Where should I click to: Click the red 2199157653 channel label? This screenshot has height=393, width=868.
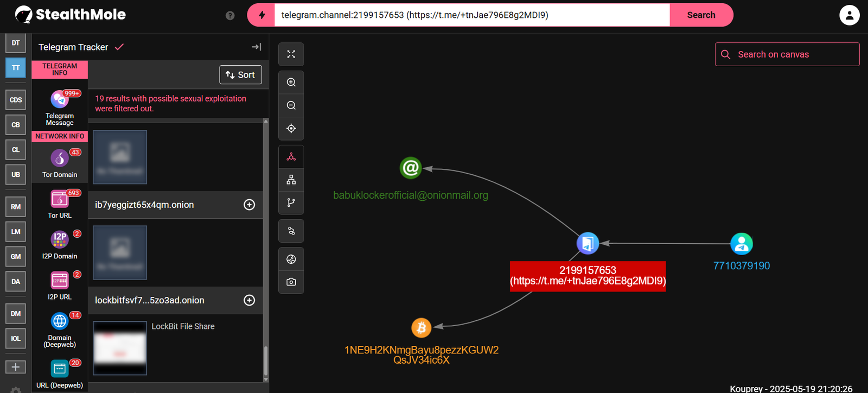[588, 276]
